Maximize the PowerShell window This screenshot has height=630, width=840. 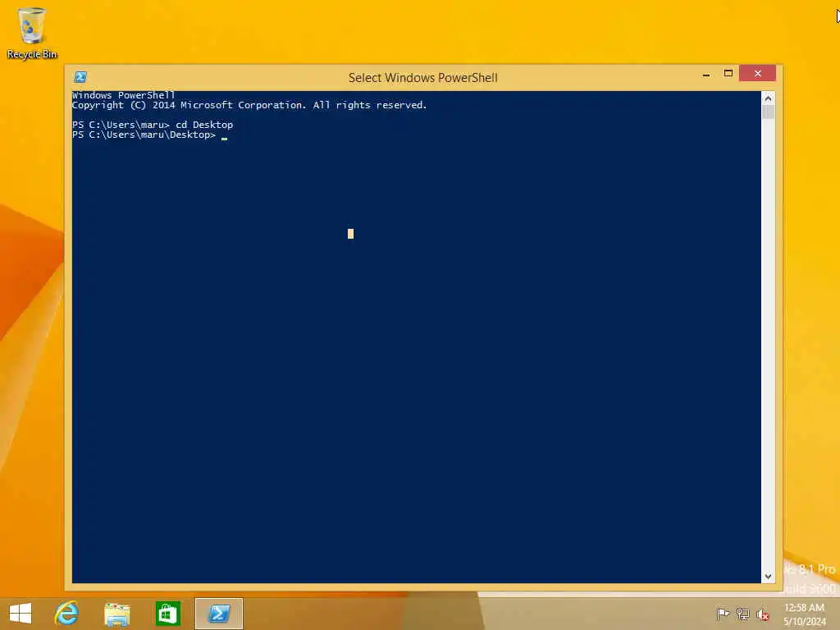(728, 73)
